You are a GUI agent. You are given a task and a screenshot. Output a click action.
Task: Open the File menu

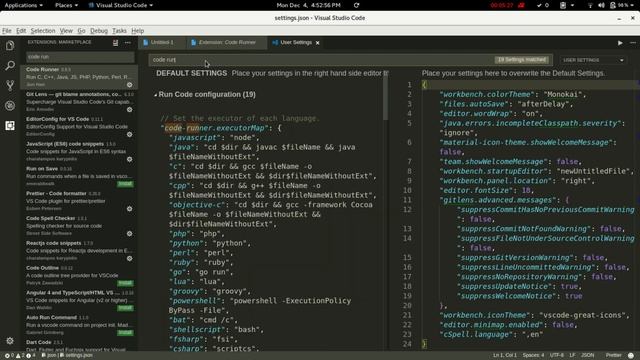point(7,31)
